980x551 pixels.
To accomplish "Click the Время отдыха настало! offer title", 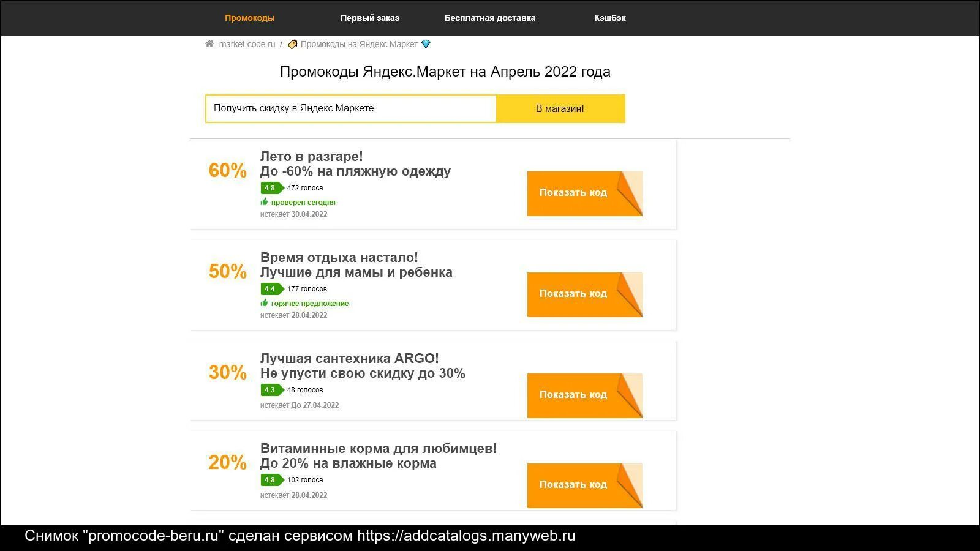I will 339,258.
